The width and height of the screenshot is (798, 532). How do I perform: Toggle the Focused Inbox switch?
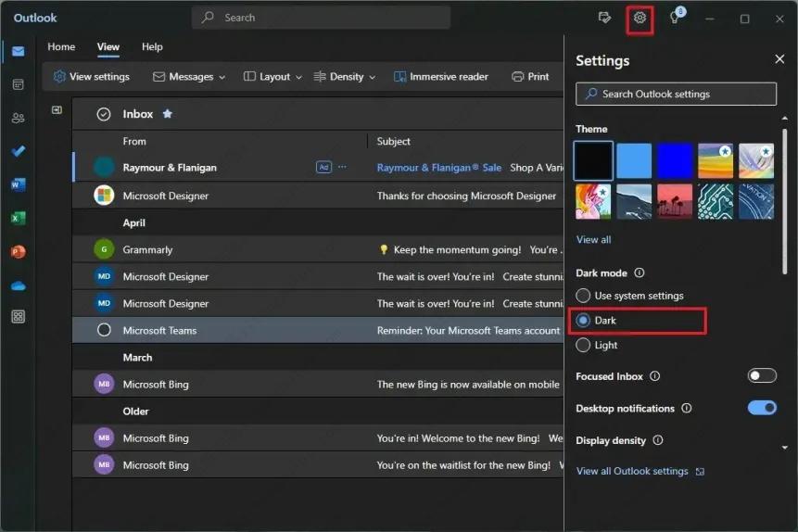[x=762, y=375]
